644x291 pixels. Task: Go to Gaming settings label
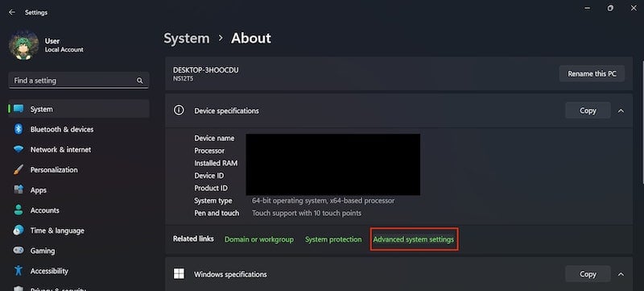click(43, 251)
